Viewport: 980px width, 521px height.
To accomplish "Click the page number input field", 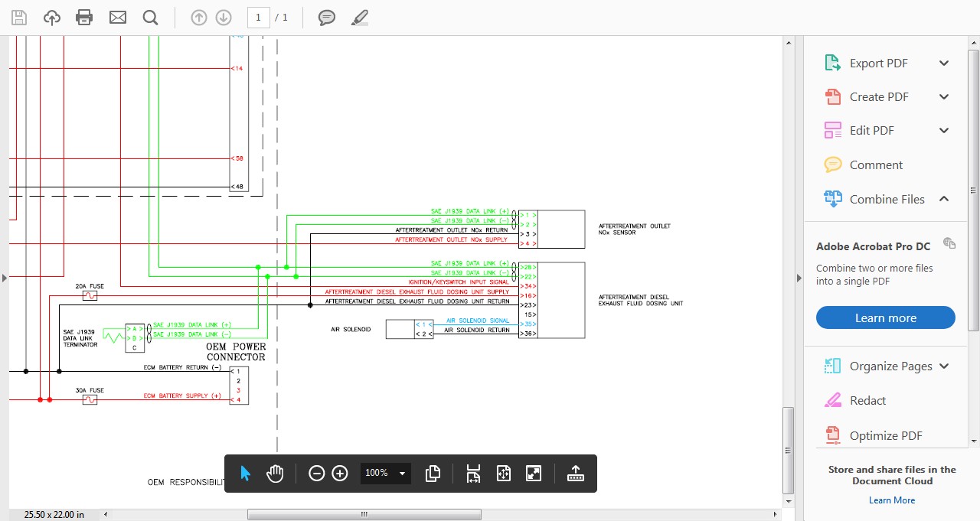I will (x=259, y=17).
